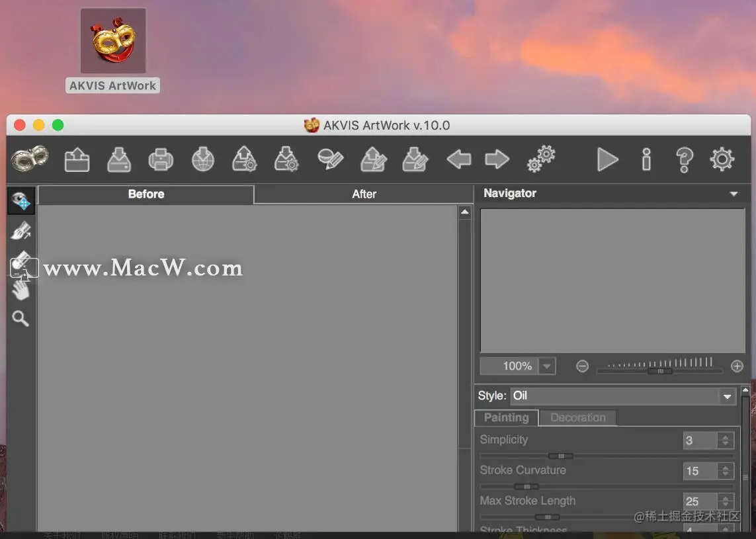The height and width of the screenshot is (539, 756).
Task: Load guiding lines icon
Action: click(373, 159)
